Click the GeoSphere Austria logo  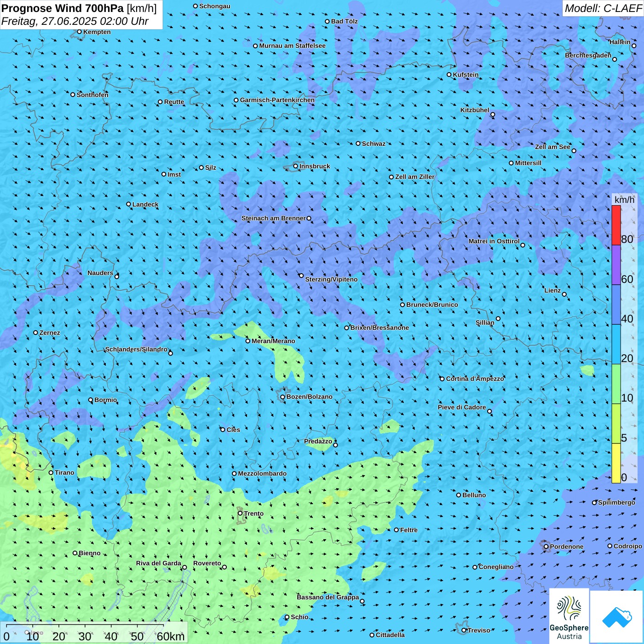[569, 616]
